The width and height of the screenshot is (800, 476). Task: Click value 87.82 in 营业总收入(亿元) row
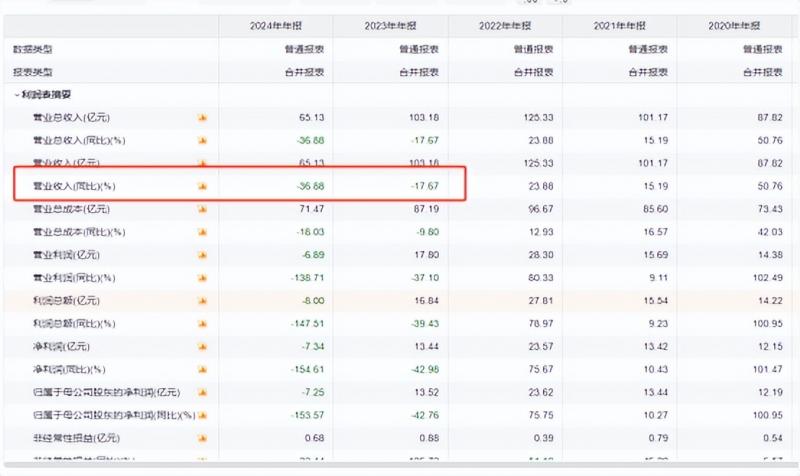coord(770,118)
